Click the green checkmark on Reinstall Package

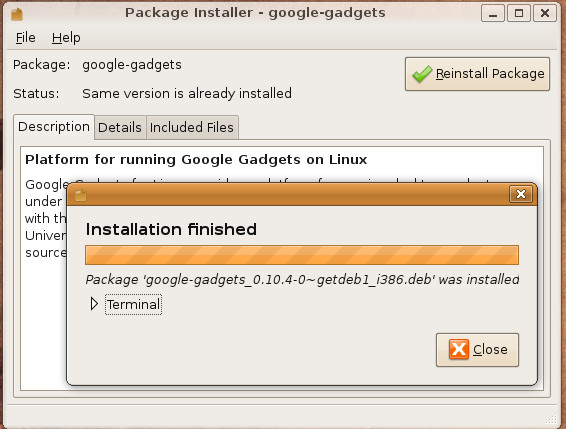coord(422,74)
